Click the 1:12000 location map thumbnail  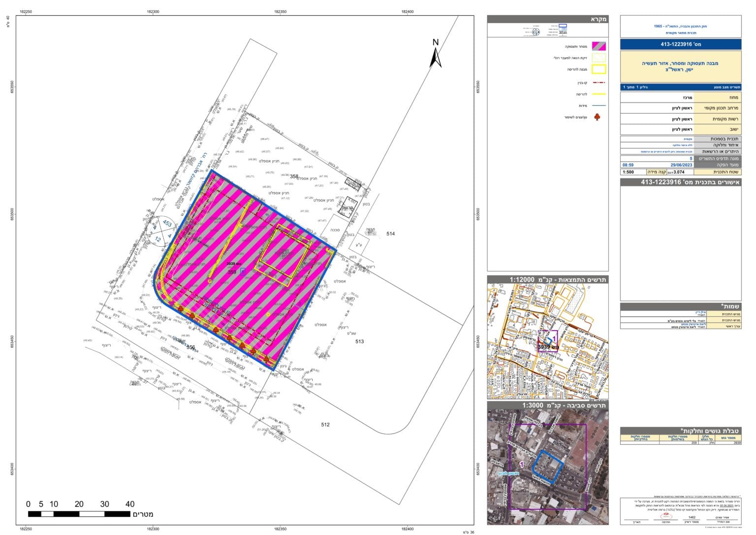point(548,341)
